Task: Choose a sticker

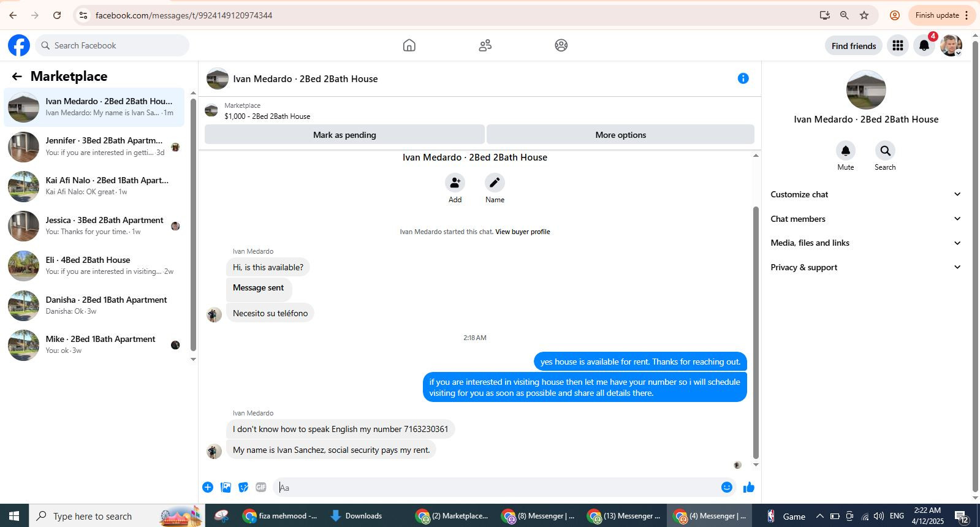Action: coord(243,487)
